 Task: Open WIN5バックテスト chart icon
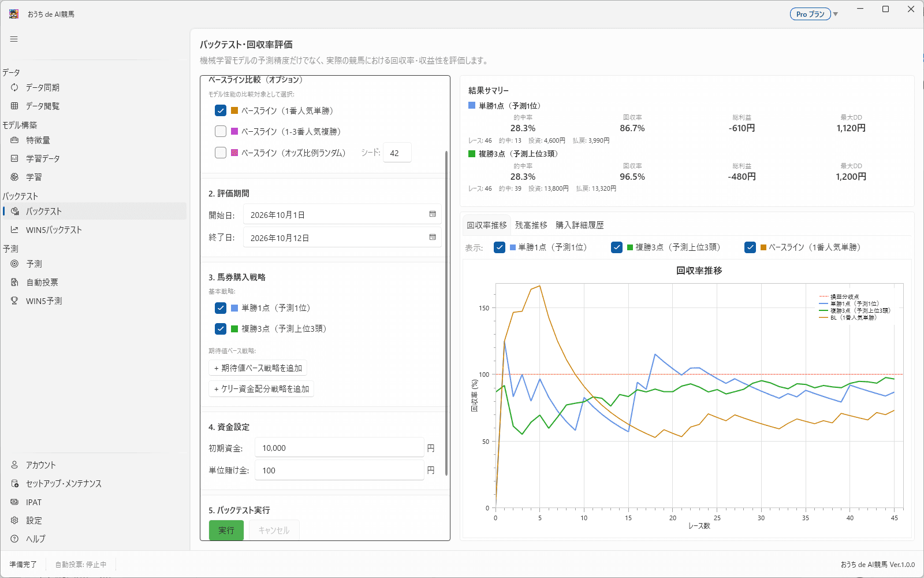point(14,229)
